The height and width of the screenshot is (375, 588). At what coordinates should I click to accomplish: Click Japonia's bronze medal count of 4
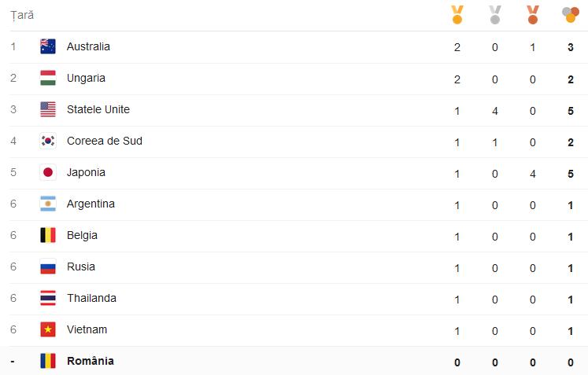point(532,174)
